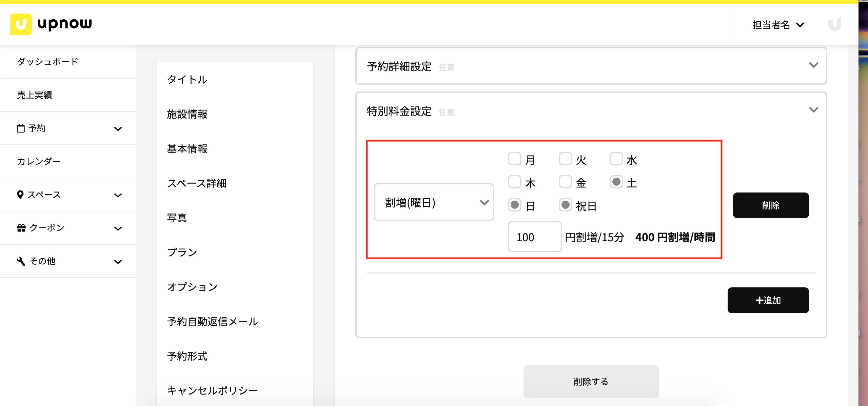Click the map pin icon beside スペース

click(20, 195)
